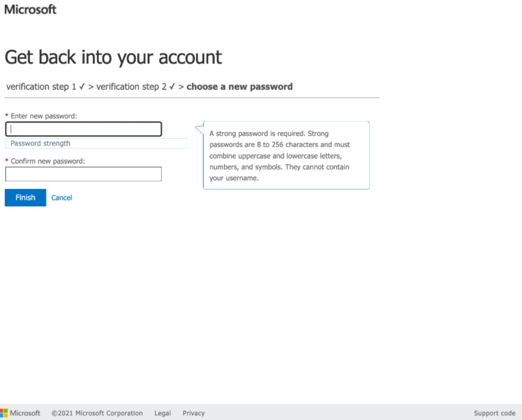Screen dimensions: 522x420
Task: Focus the Enter new password field
Action: (83, 129)
